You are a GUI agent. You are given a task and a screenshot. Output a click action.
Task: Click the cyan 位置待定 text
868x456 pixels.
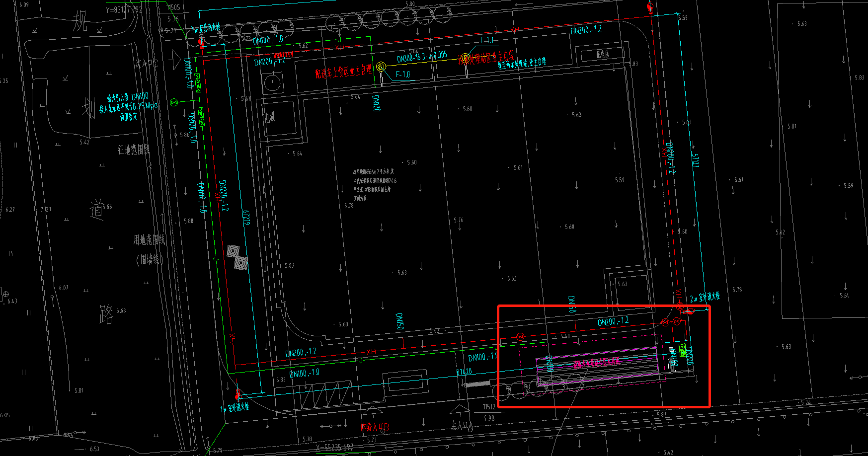click(128, 117)
